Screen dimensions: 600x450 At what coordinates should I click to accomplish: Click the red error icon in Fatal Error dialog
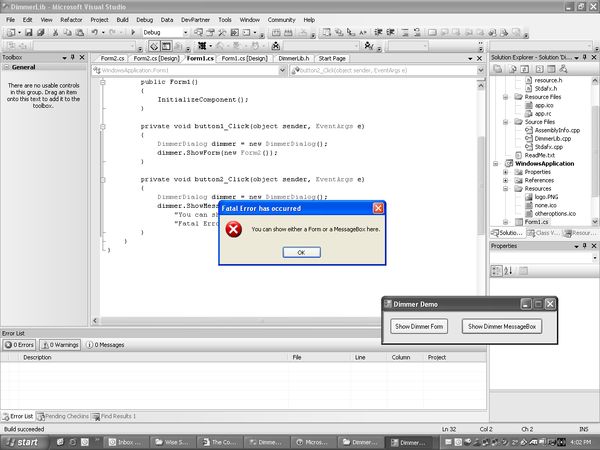233,229
